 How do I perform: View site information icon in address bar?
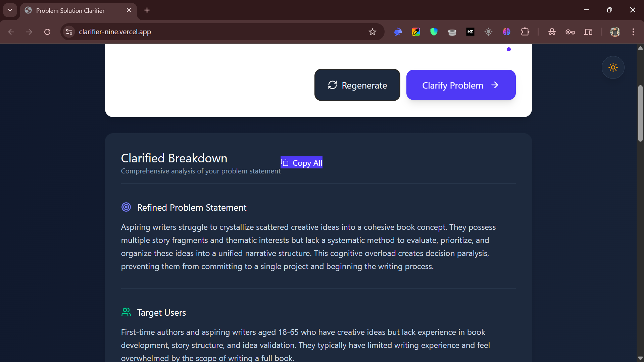tap(69, 32)
